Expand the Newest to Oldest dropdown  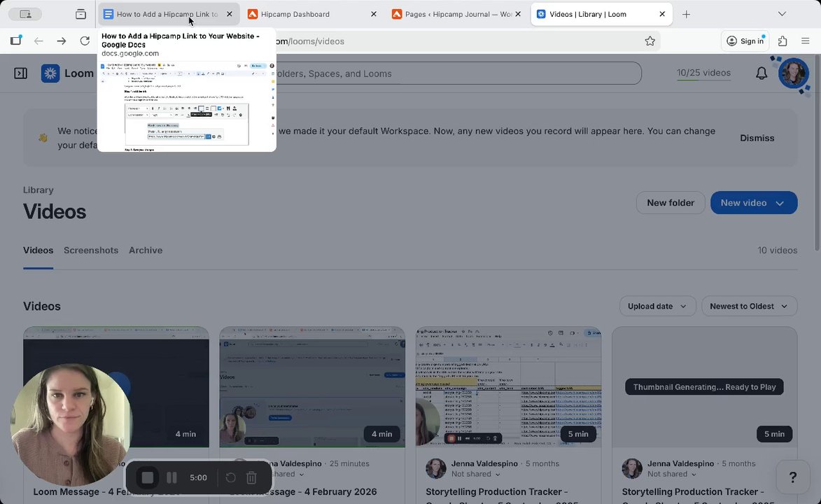(x=749, y=306)
